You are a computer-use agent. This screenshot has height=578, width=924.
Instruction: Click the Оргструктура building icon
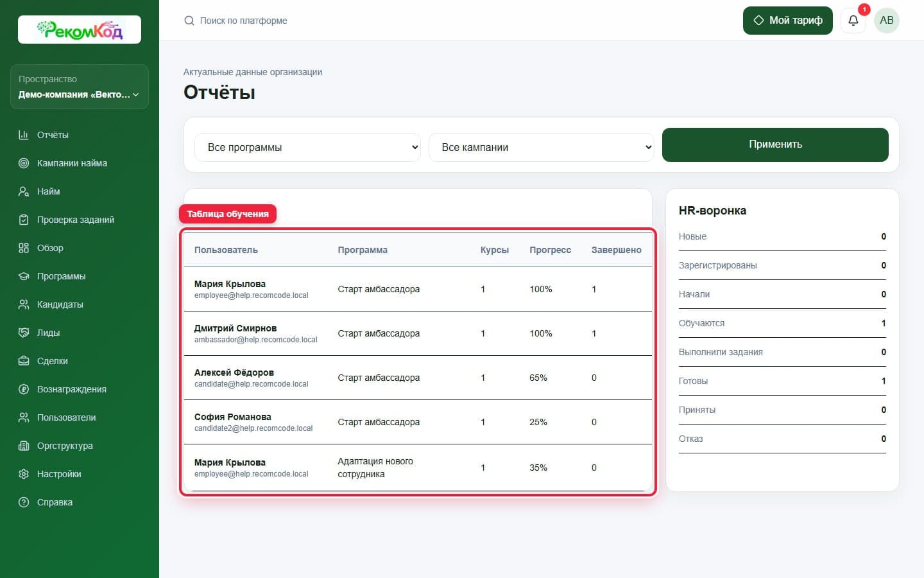(24, 446)
